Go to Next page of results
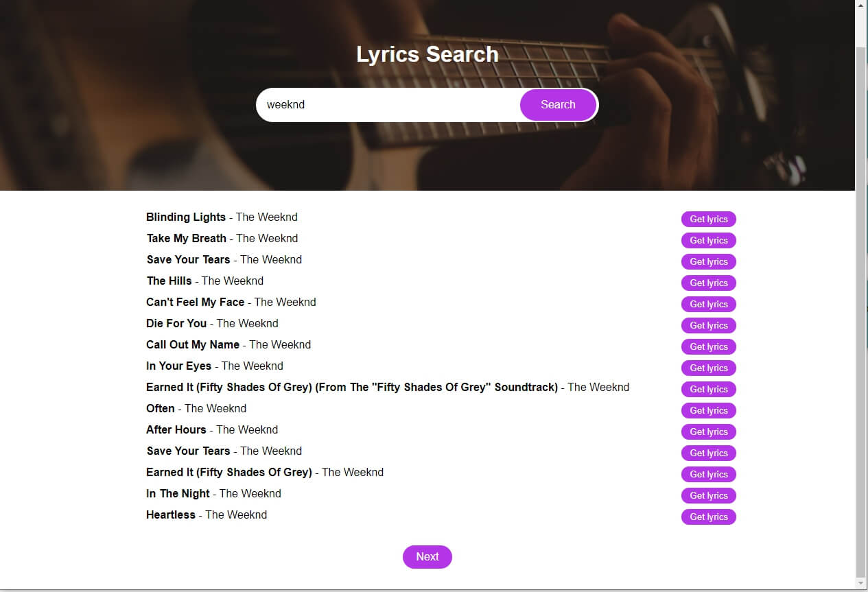Viewport: 868px width, 592px height. tap(427, 557)
